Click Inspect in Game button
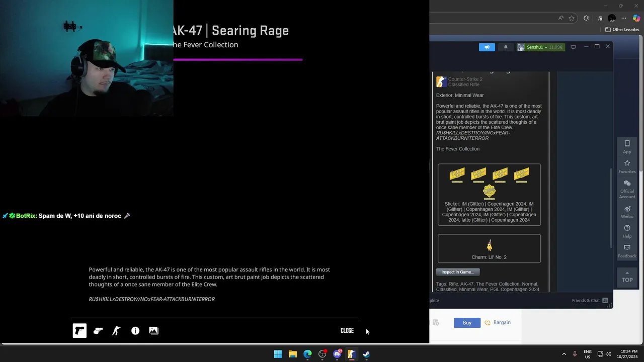Image resolution: width=644 pixels, height=362 pixels. point(458,272)
